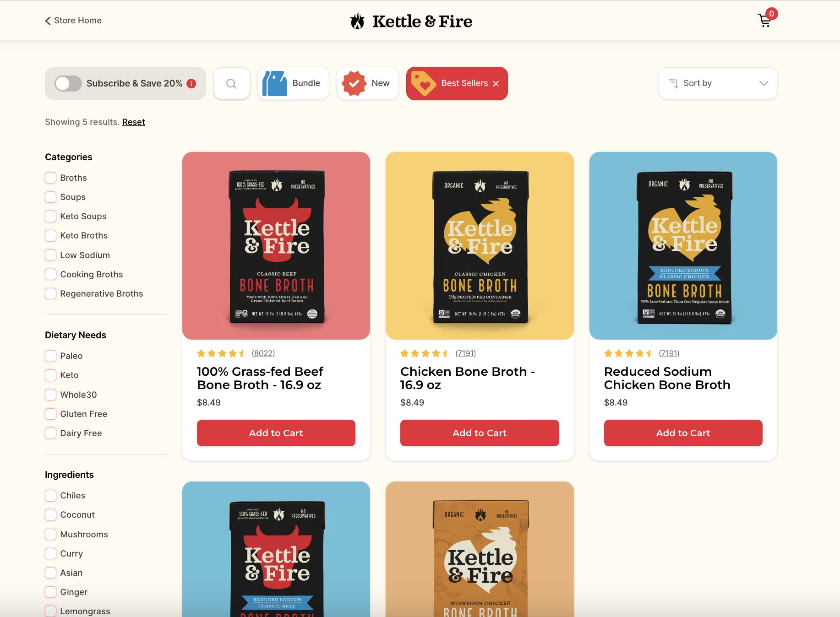Click star rating of Chicken Bone Broth 16.9 oz
840x617 pixels.
point(425,353)
